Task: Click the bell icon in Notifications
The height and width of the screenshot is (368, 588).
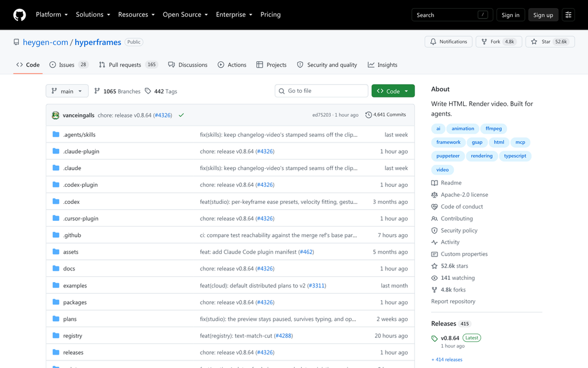Action: 433,41
